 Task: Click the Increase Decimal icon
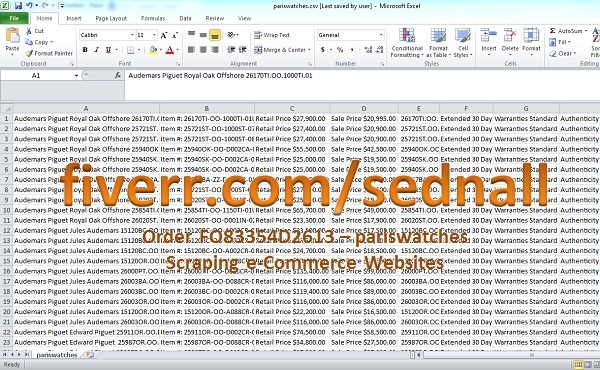pyautogui.click(x=368, y=50)
